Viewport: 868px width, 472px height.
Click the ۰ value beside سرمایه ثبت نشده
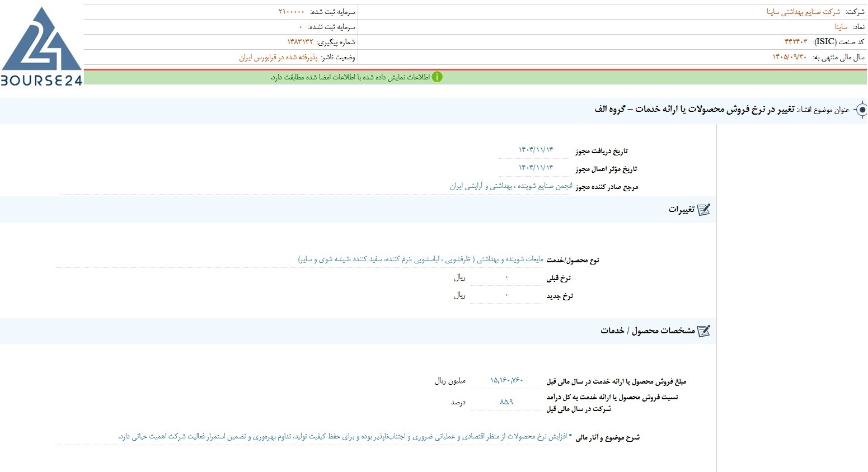301,27
